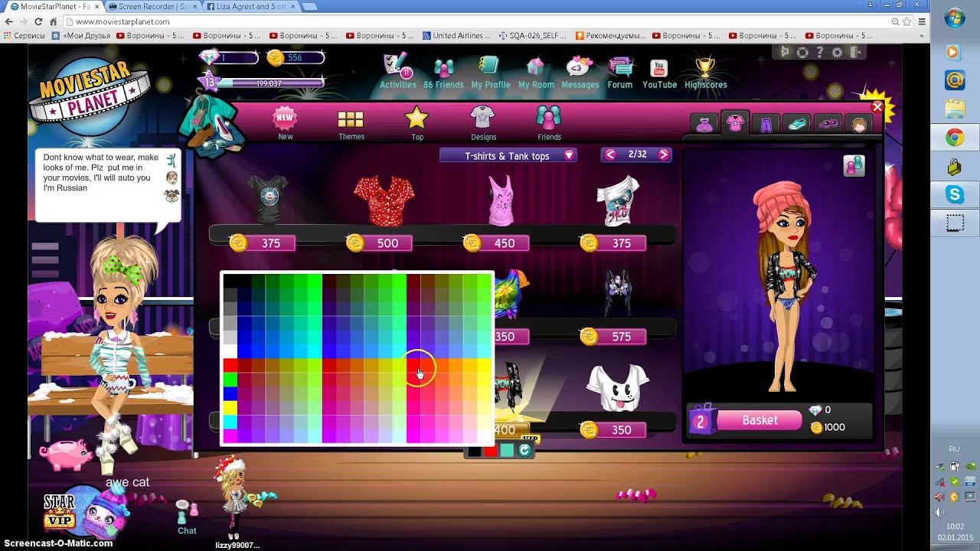Viewport: 980px width, 551px height.
Task: Click the shopping bag with 2 items
Action: coord(701,420)
